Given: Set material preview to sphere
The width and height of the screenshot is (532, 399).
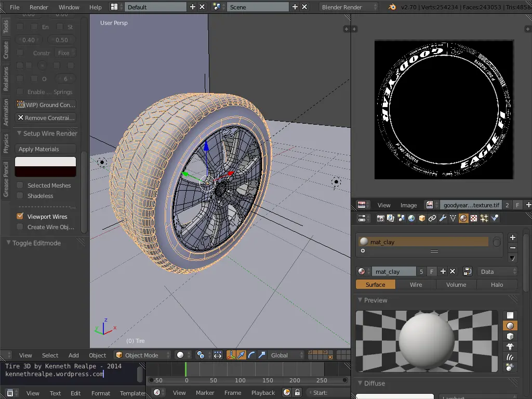Looking at the screenshot, I should [x=510, y=326].
